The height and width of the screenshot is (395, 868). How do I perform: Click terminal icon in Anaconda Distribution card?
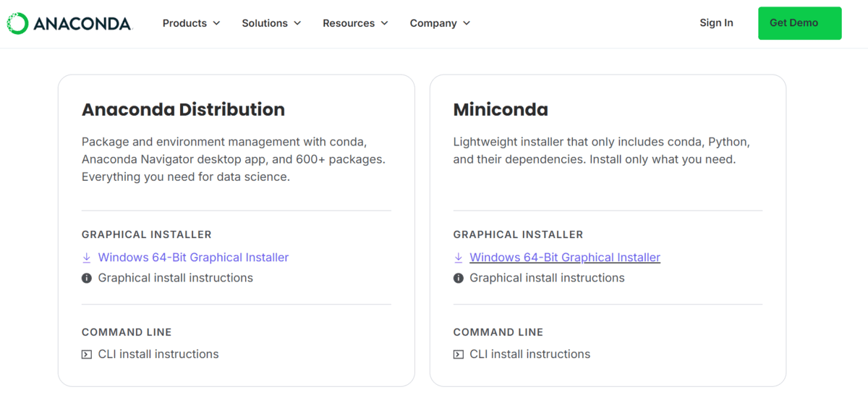point(87,354)
